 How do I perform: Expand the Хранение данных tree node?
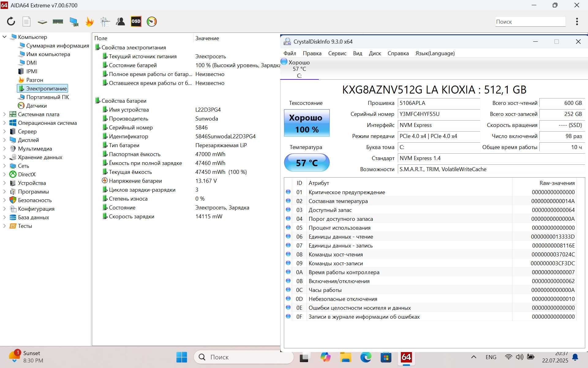[x=4, y=157]
